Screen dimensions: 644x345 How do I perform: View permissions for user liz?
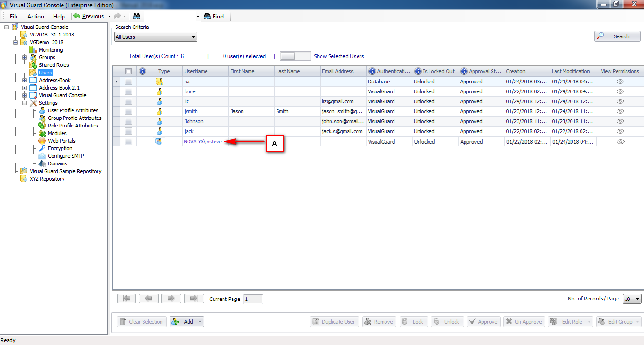coord(620,101)
